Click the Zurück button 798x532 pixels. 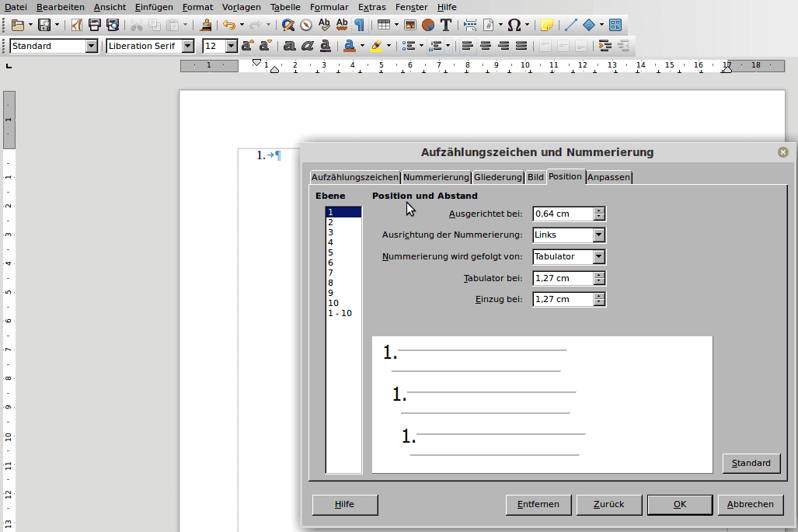pyautogui.click(x=608, y=505)
